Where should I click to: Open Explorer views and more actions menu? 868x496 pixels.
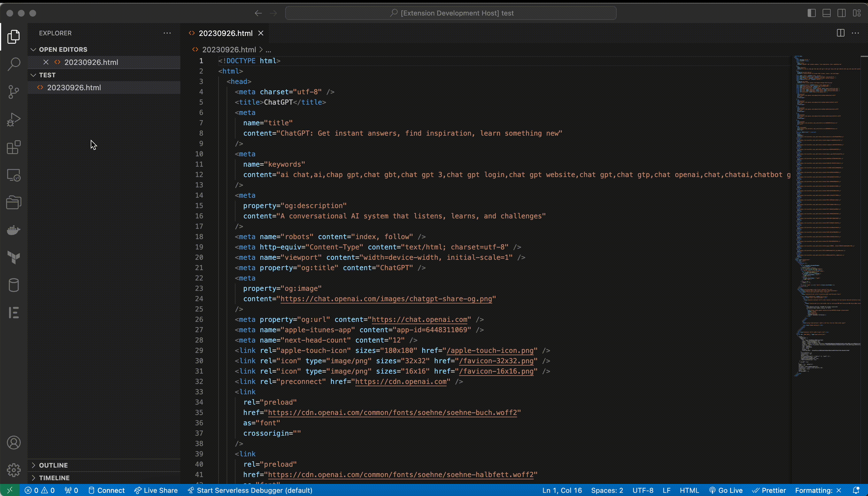(x=167, y=33)
